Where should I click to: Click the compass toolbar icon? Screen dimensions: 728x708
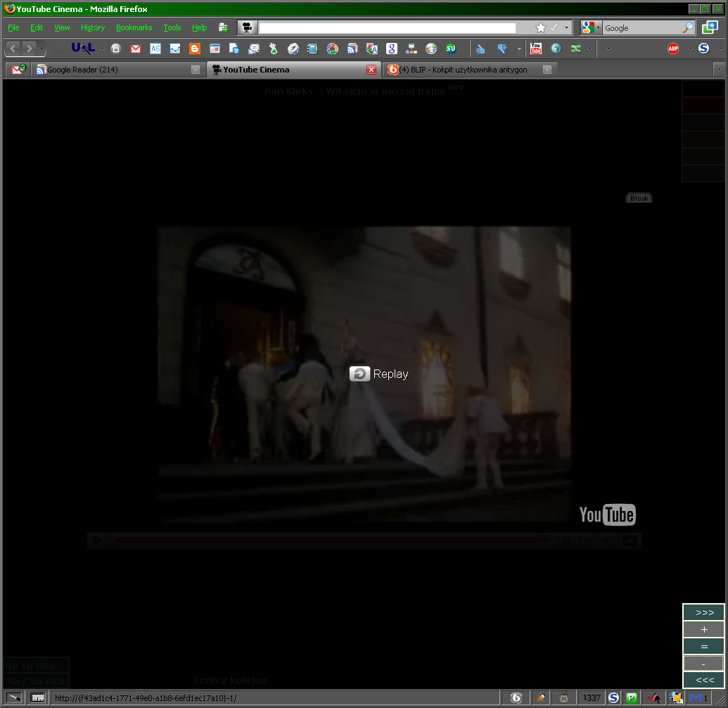(x=293, y=49)
